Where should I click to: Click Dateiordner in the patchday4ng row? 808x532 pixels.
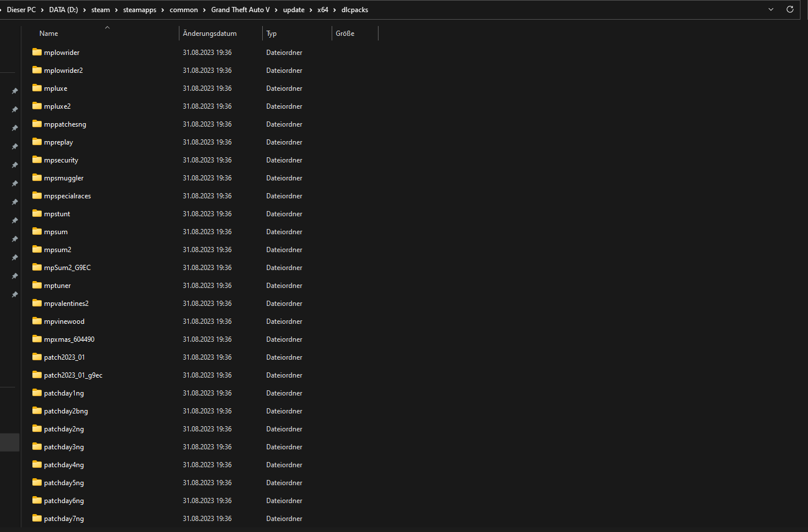(x=284, y=465)
